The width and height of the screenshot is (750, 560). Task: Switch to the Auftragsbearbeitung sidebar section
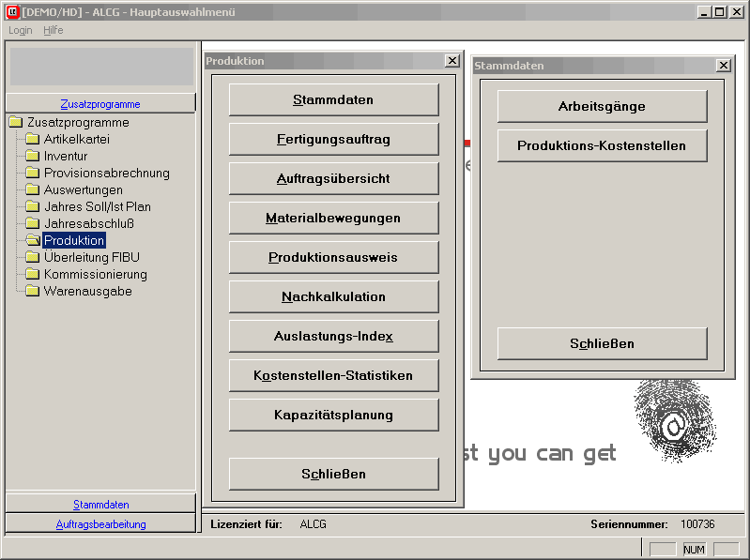coord(100,523)
